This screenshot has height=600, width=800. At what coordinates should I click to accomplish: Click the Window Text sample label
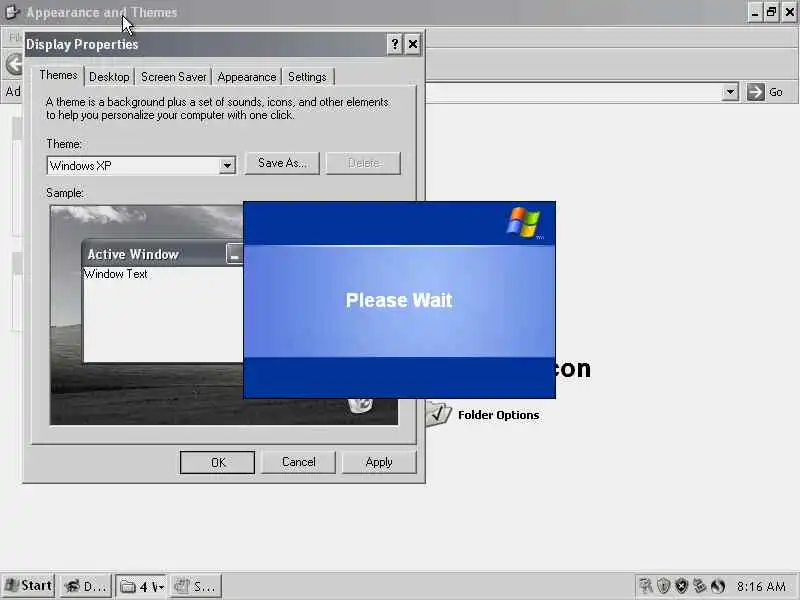[116, 274]
